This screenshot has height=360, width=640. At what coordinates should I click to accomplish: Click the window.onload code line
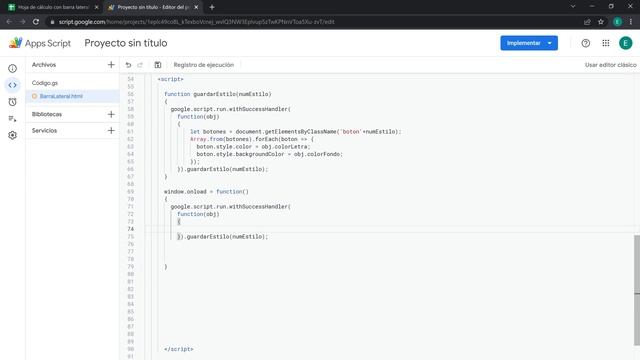[206, 191]
